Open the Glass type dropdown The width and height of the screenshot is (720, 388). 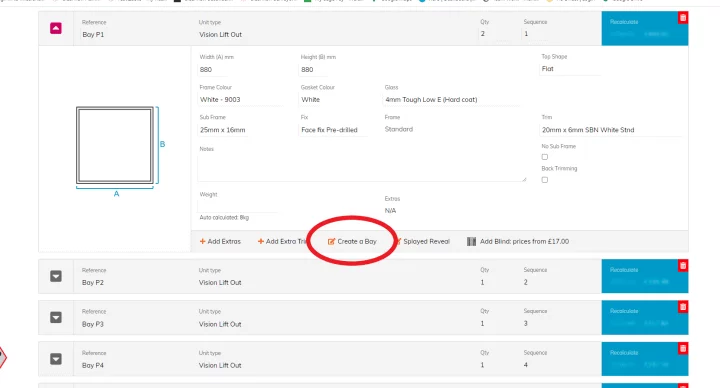point(452,100)
